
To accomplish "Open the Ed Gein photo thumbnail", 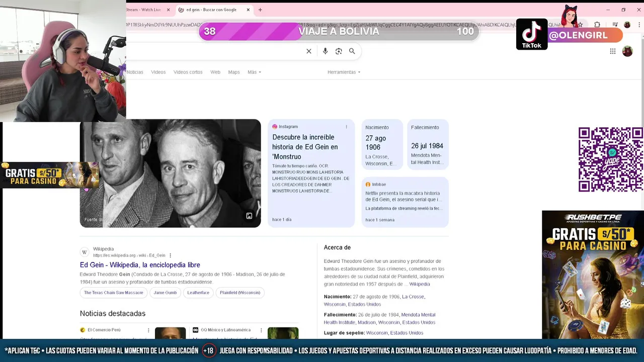I will coord(170,173).
